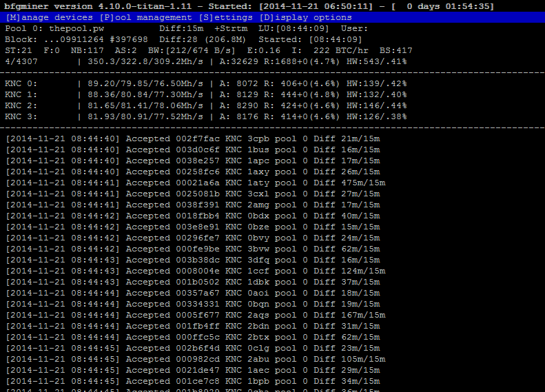Click the 'Started: [08:44:09]' block time
Image resolution: width=545 pixels, height=392 pixels.
[x=310, y=40]
